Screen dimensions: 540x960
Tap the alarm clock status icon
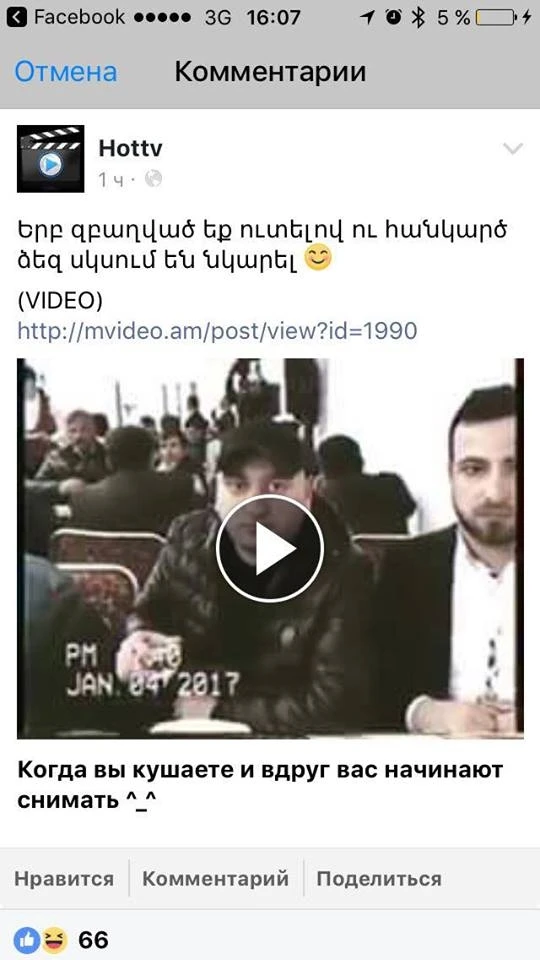tap(394, 18)
